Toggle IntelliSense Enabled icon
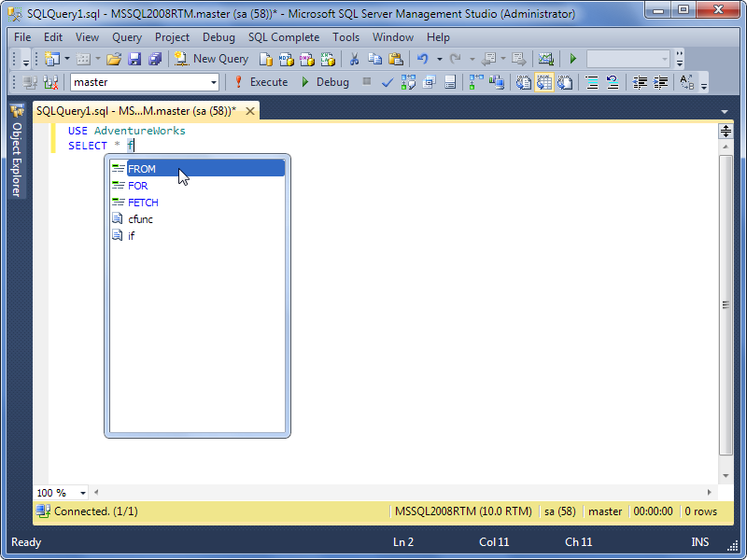Viewport: 747px width, 560px height. [450, 82]
